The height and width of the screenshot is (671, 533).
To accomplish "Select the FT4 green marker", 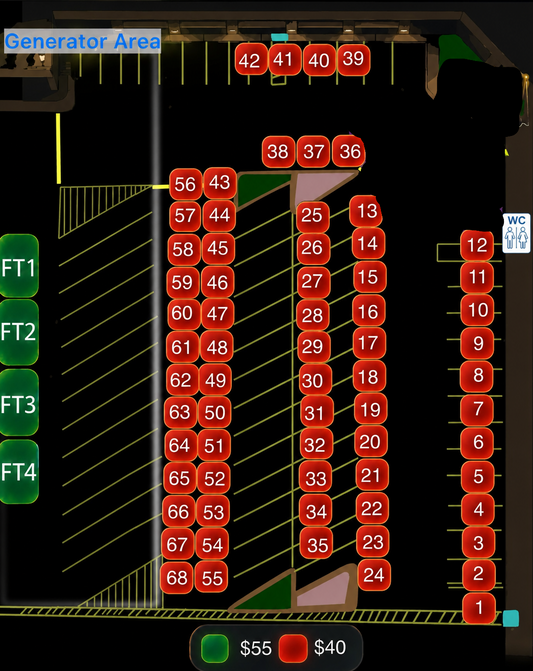I will [x=19, y=472].
